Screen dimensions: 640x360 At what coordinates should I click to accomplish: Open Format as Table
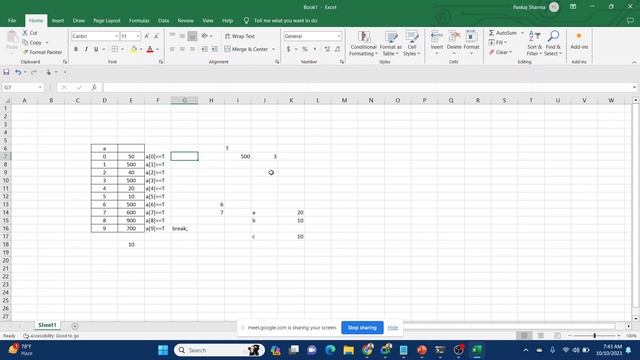[391, 43]
